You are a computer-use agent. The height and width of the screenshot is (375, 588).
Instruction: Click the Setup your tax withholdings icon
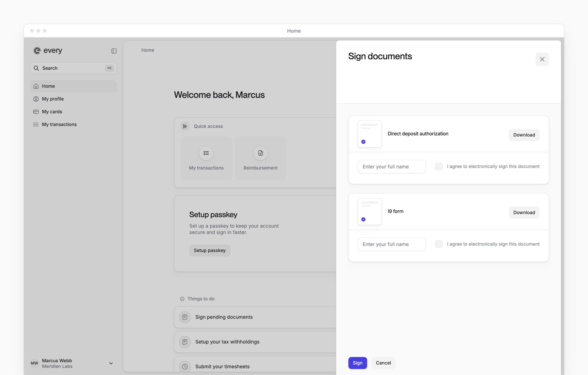click(185, 342)
